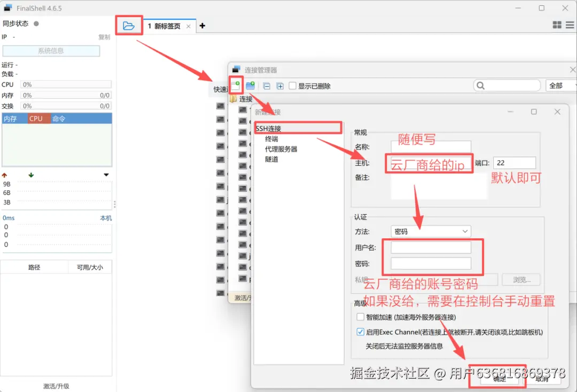Sort processes by 内存 column
This screenshot has width=577, height=392.
15,119
